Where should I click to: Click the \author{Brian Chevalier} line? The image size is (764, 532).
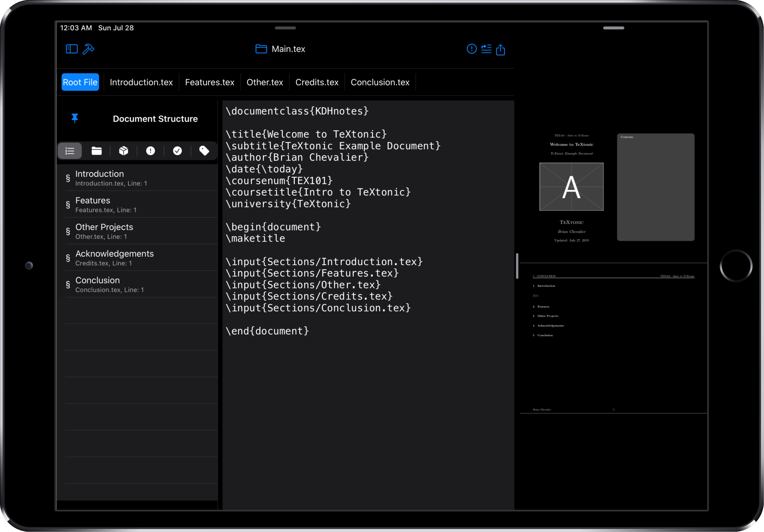pos(297,157)
